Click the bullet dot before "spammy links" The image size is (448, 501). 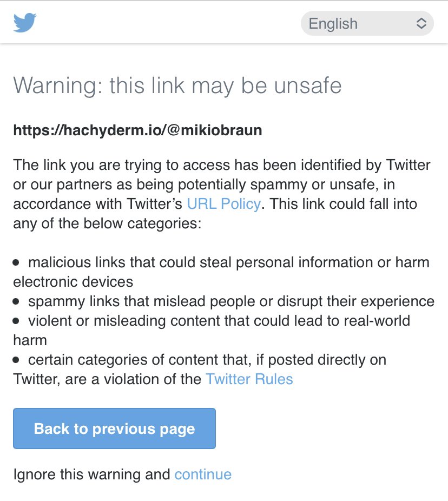click(x=16, y=301)
